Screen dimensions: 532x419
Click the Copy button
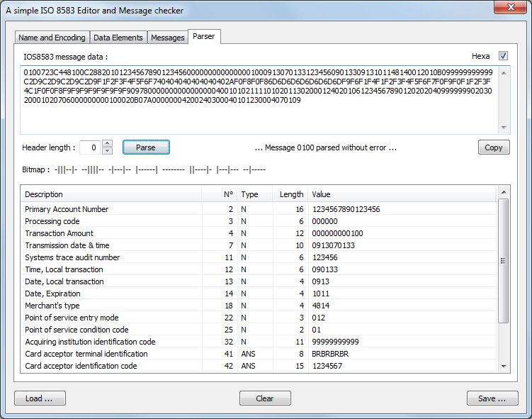(x=494, y=147)
